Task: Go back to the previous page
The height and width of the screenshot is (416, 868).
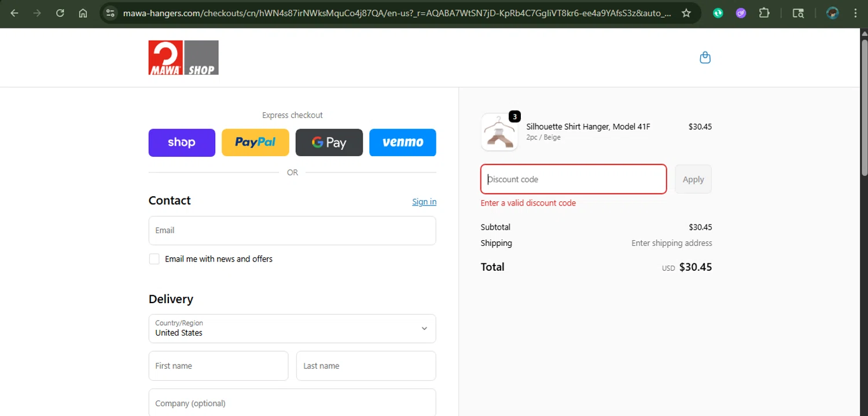Action: coord(14,13)
